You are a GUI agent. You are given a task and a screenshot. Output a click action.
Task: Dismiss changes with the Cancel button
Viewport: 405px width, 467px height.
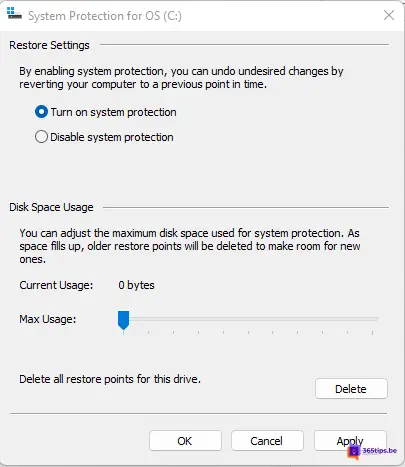point(267,441)
